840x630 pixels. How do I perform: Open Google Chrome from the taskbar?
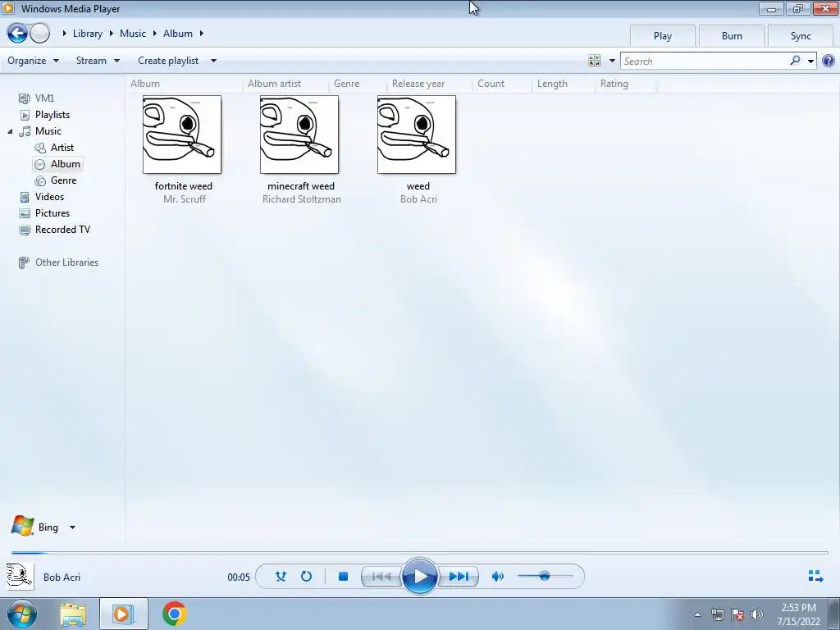[x=174, y=614]
